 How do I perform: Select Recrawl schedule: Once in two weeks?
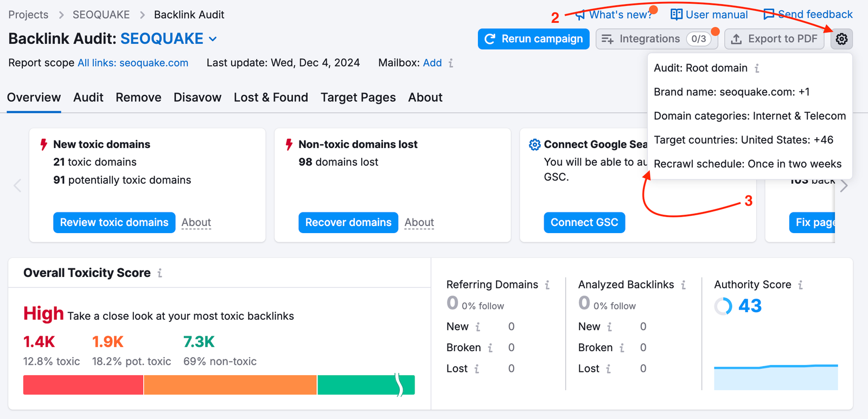(x=748, y=164)
